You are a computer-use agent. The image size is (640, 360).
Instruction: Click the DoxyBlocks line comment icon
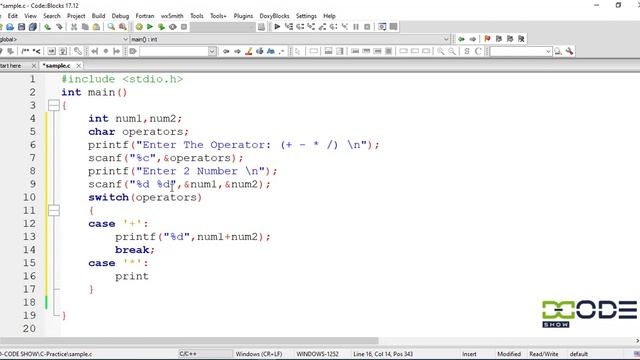click(x=37, y=51)
